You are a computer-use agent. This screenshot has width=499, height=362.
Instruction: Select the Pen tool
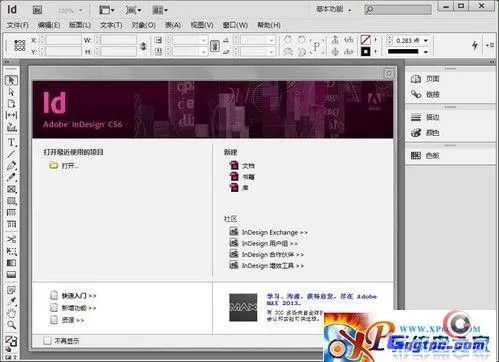click(11, 166)
